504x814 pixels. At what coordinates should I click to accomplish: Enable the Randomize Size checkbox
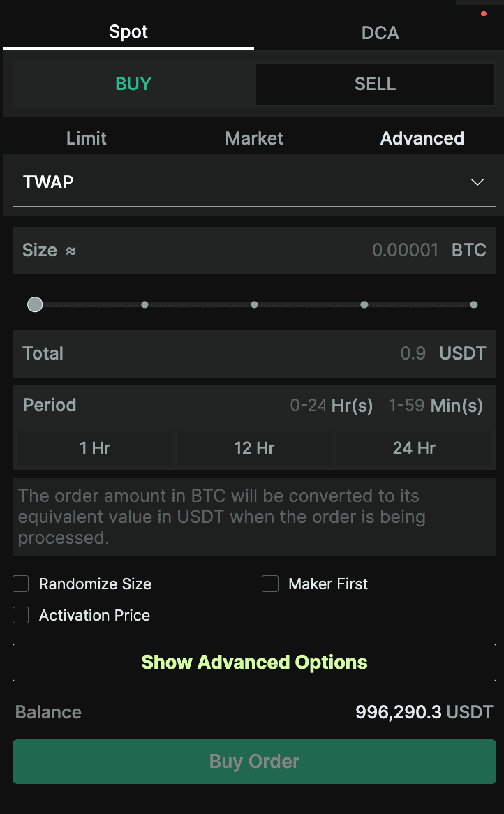[21, 584]
